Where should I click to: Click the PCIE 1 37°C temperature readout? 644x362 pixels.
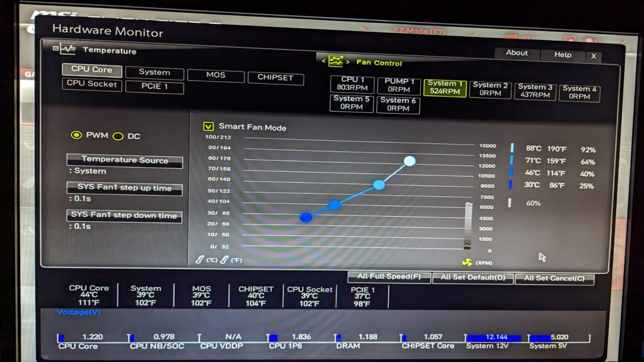coord(362,297)
